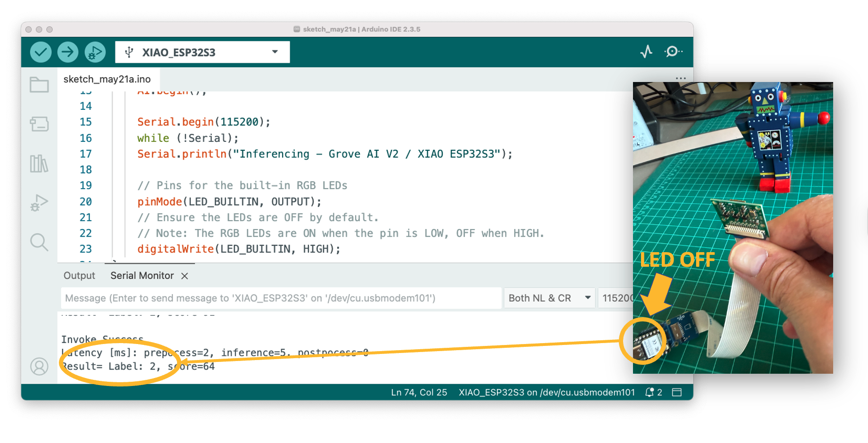Viewport: 868px width, 443px height.
Task: Toggle the bottom panel from status bar
Action: click(677, 392)
